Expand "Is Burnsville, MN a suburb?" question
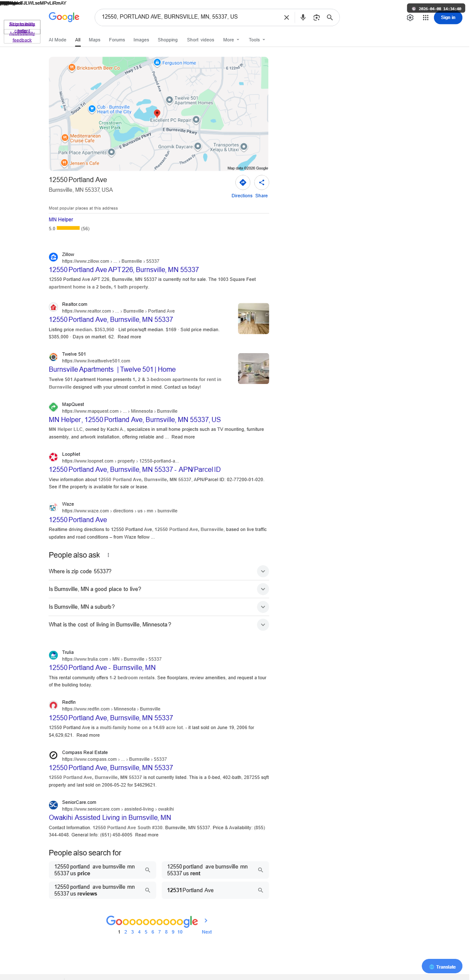This screenshot has width=475, height=980. (158, 607)
